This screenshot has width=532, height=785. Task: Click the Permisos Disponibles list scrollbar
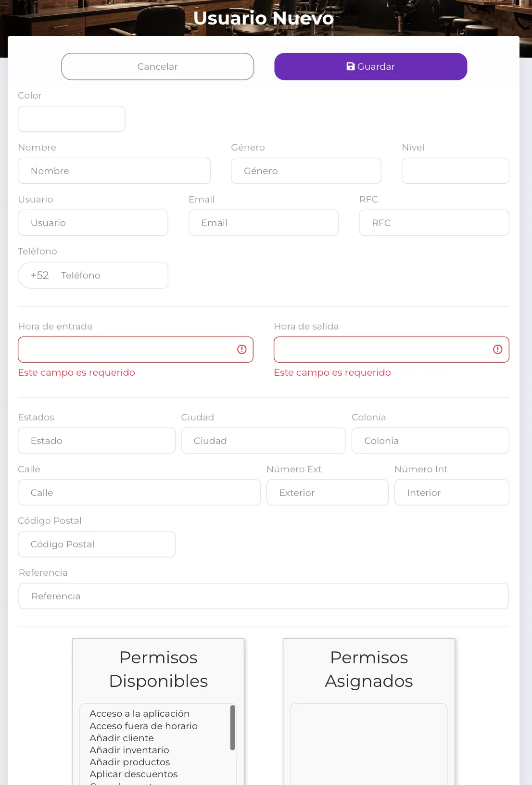click(233, 728)
